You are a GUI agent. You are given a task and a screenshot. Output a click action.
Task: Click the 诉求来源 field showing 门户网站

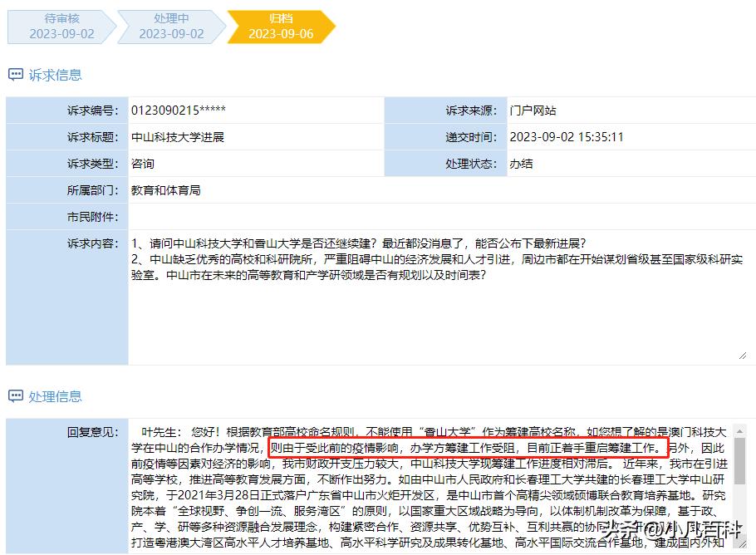tap(626, 111)
